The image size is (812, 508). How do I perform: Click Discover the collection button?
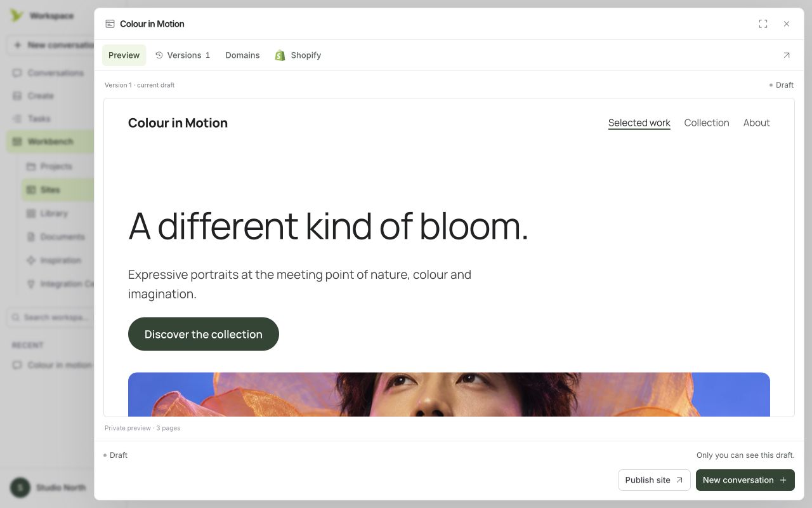tap(204, 334)
